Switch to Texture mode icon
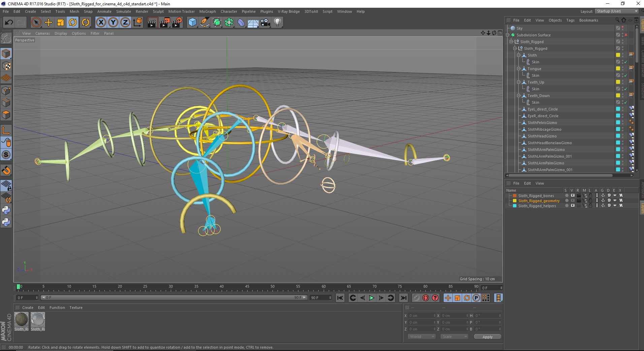 [x=6, y=66]
